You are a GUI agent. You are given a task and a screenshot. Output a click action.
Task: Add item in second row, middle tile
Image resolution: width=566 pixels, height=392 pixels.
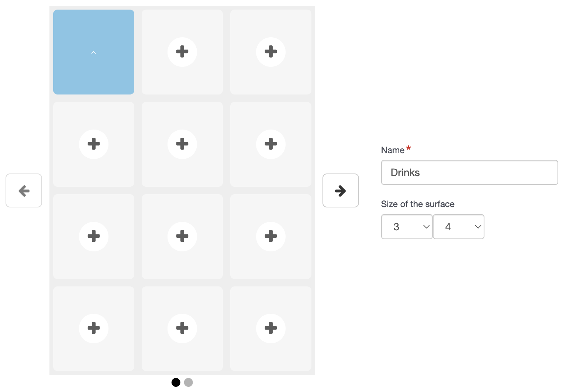pos(182,144)
